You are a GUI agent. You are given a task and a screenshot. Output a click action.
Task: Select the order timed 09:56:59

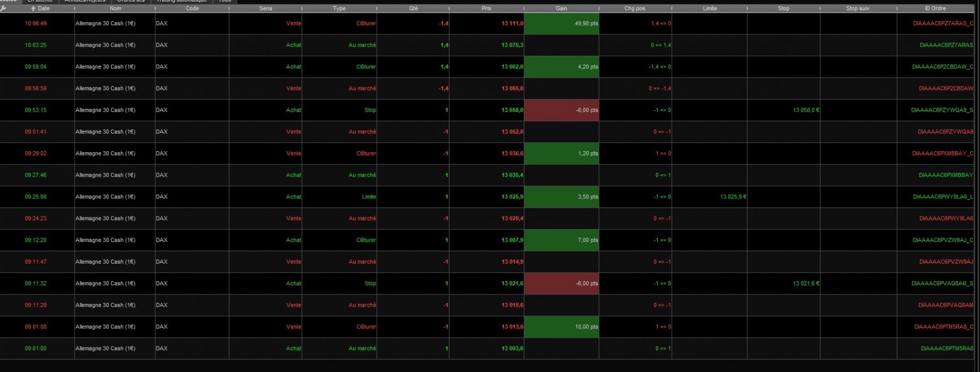tap(487, 89)
